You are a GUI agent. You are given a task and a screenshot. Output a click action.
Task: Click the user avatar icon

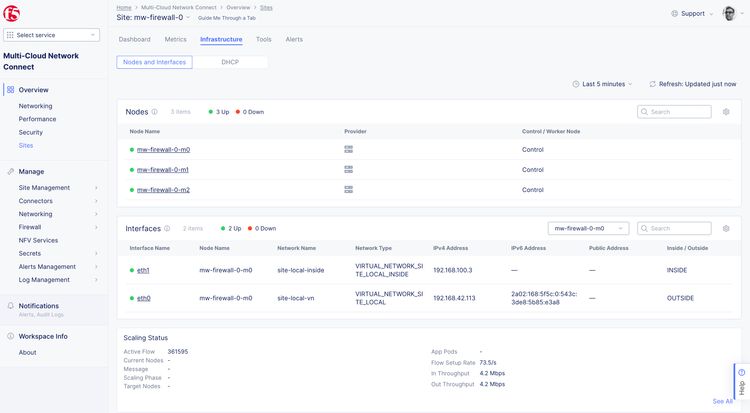click(729, 13)
